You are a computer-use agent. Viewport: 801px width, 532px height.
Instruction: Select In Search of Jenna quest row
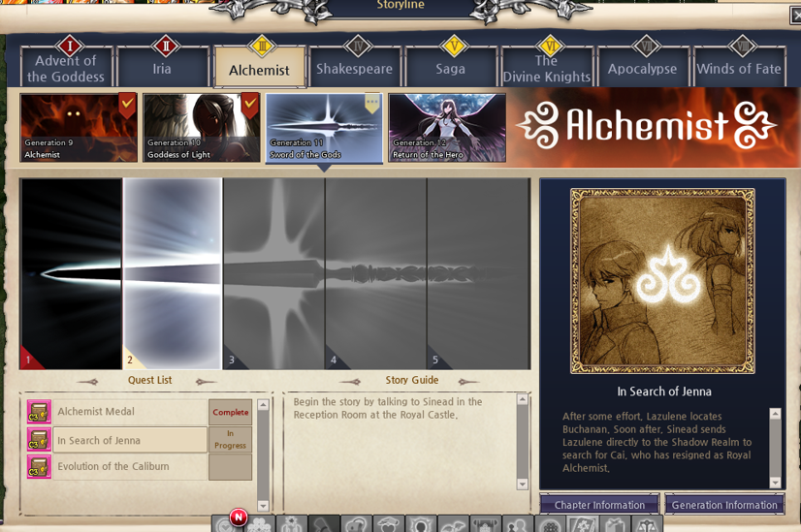[130, 440]
